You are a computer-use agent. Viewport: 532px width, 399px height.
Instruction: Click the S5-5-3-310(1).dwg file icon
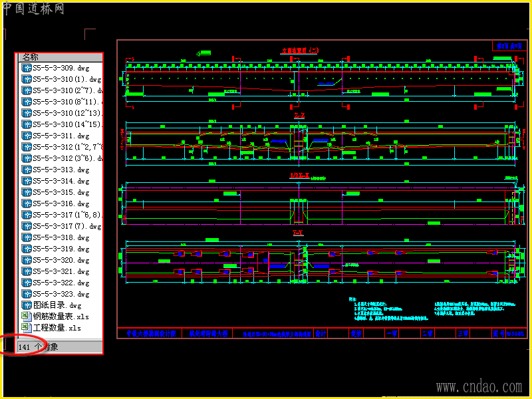tap(27, 79)
